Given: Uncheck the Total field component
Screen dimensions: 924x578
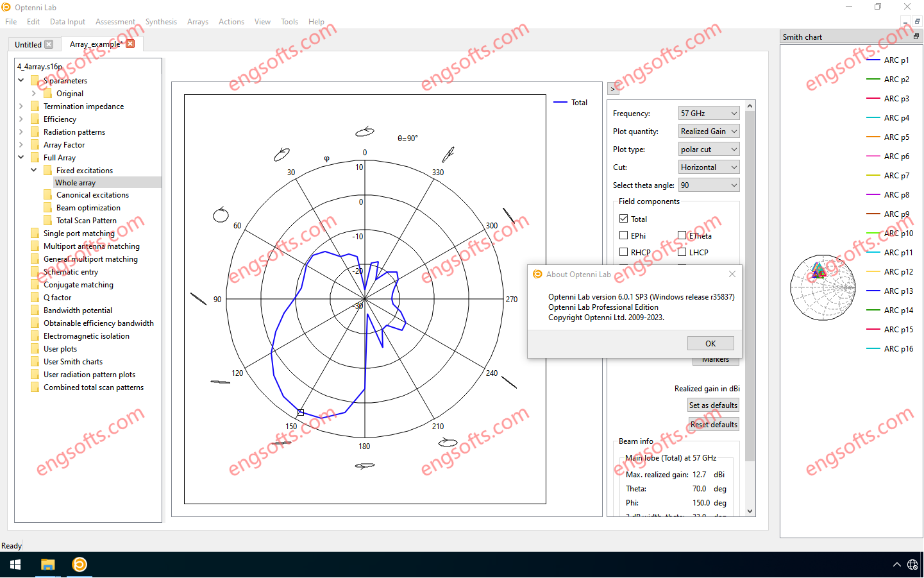Looking at the screenshot, I should tap(624, 218).
